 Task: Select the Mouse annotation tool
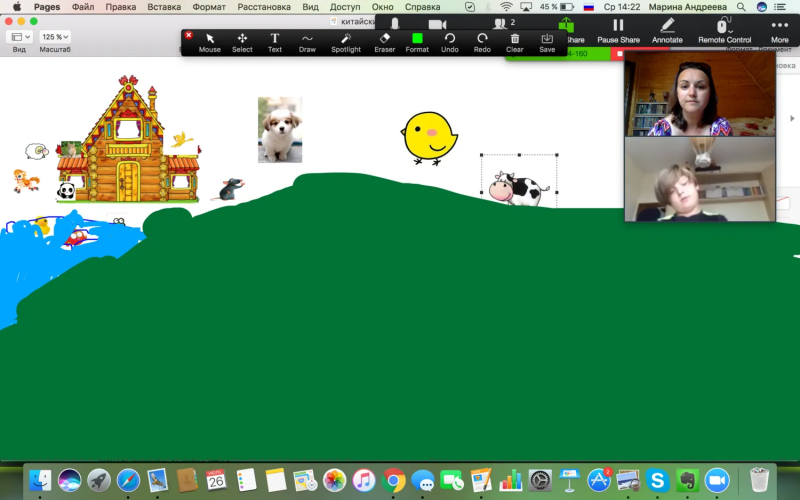[x=210, y=42]
